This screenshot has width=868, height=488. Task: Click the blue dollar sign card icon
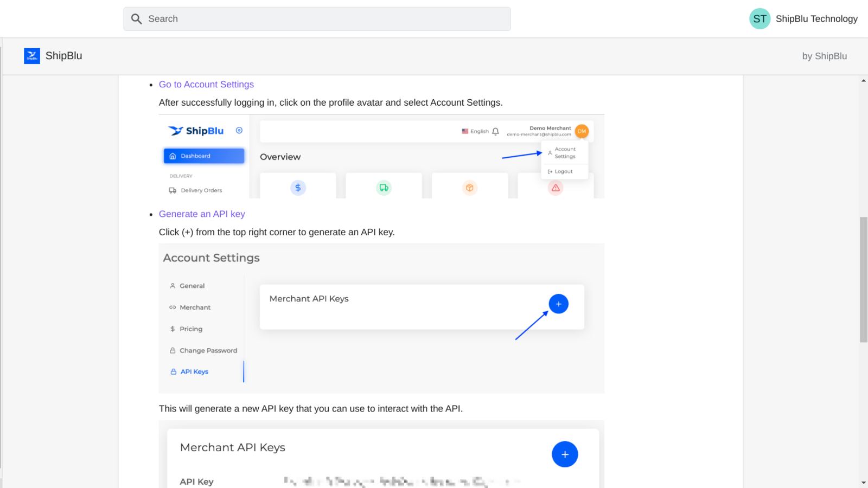(x=298, y=188)
